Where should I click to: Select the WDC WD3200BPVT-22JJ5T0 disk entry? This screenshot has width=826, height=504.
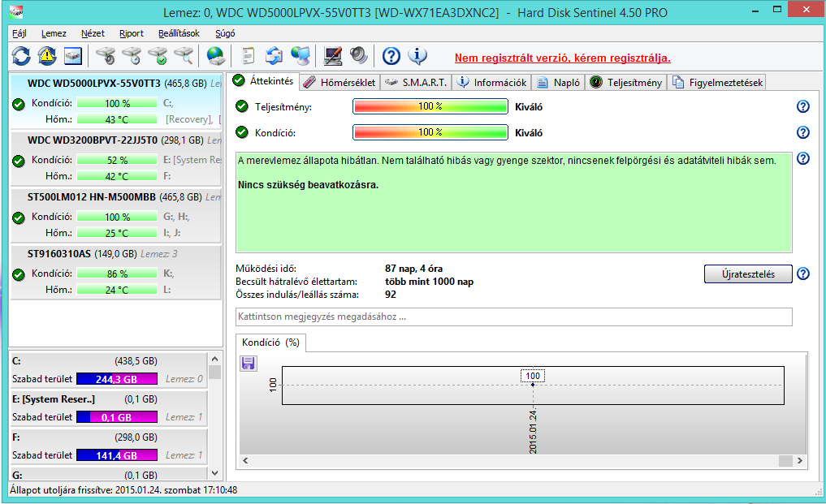tap(116, 158)
